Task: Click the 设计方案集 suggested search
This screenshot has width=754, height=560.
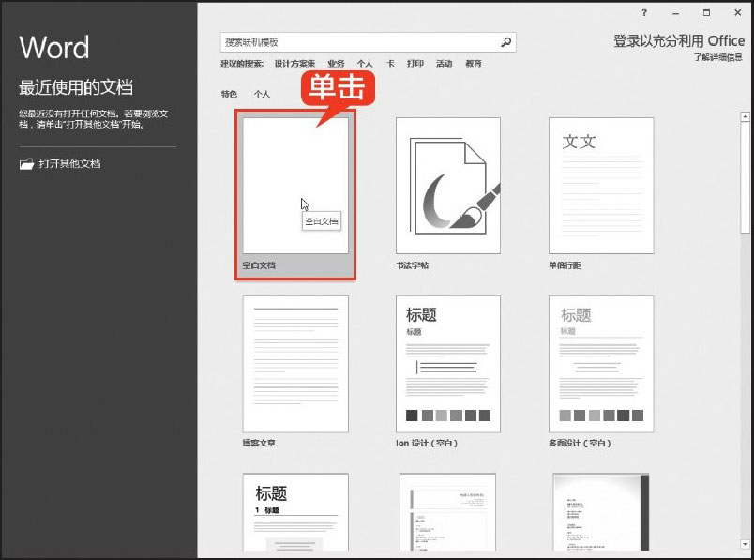Action: coord(294,64)
